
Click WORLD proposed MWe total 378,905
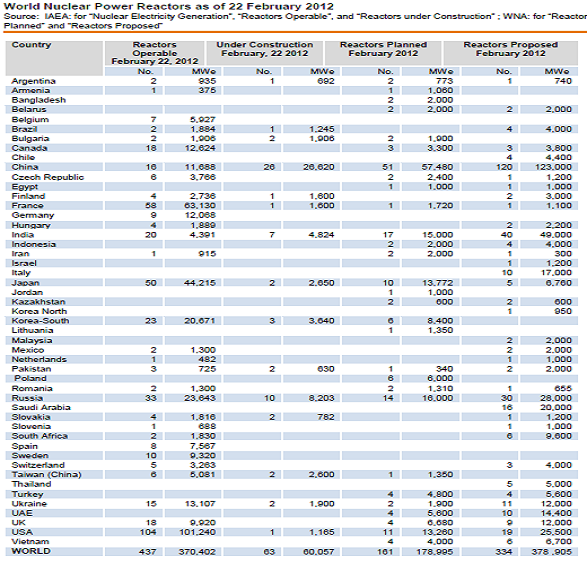(x=552, y=552)
